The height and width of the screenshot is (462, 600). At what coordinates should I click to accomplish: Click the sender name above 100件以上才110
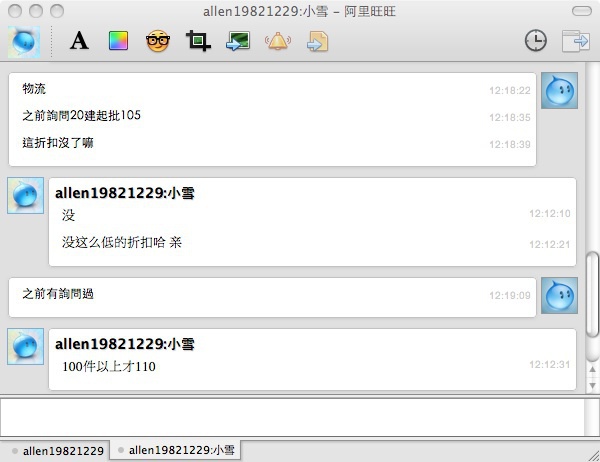(125, 344)
